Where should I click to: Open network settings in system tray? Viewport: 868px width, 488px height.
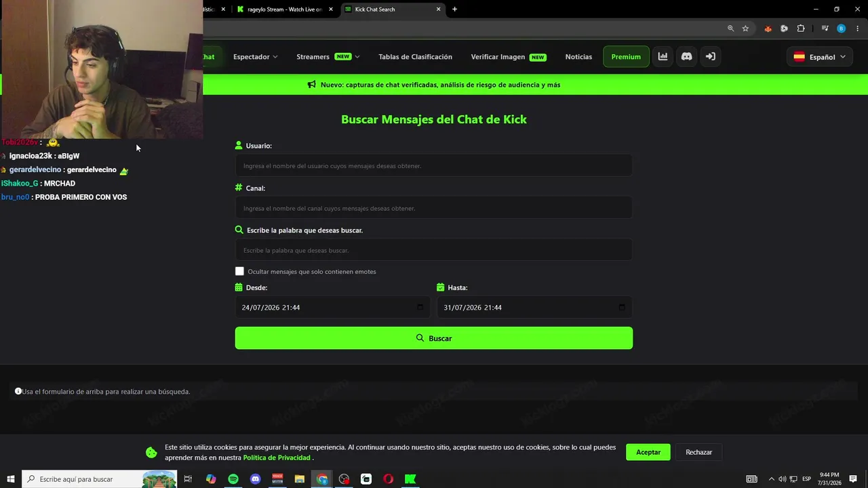793,479
